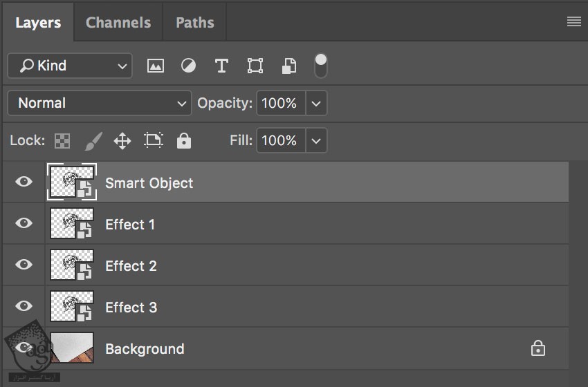588x387 pixels.
Task: Open the Layers panel options menu
Action: [573, 21]
